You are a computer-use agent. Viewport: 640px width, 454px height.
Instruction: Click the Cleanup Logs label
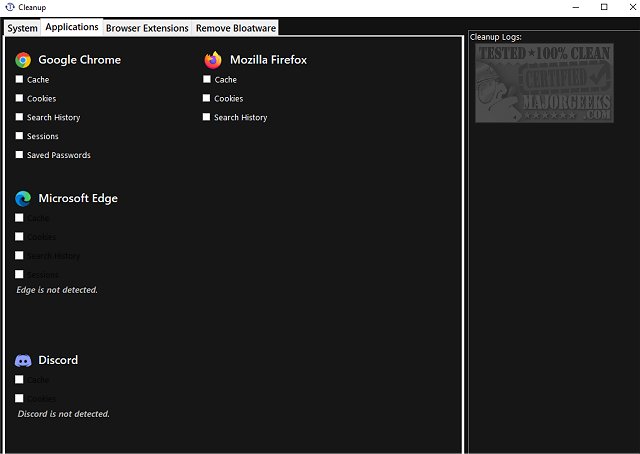pyautogui.click(x=496, y=37)
